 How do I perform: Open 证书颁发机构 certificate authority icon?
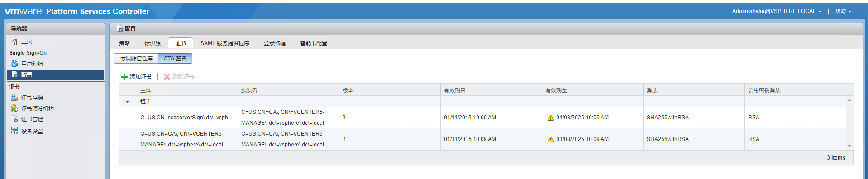coord(14,108)
